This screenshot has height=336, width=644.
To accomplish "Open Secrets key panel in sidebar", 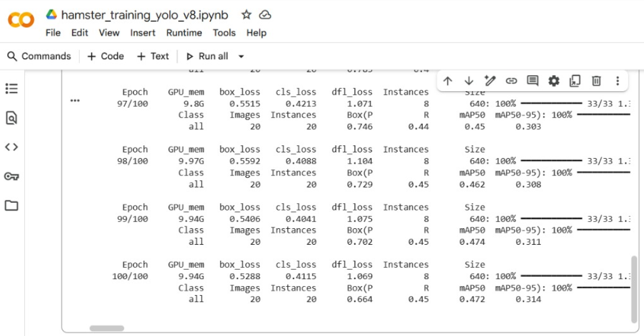I will pos(11,176).
